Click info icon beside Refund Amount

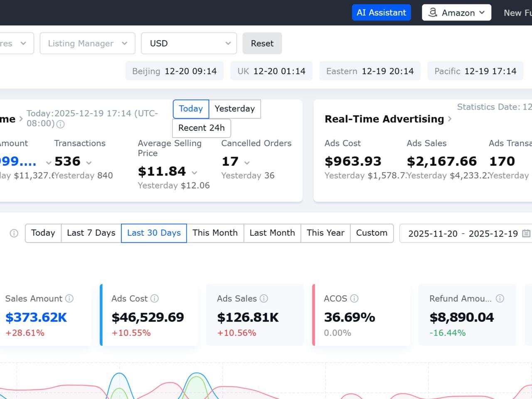500,298
